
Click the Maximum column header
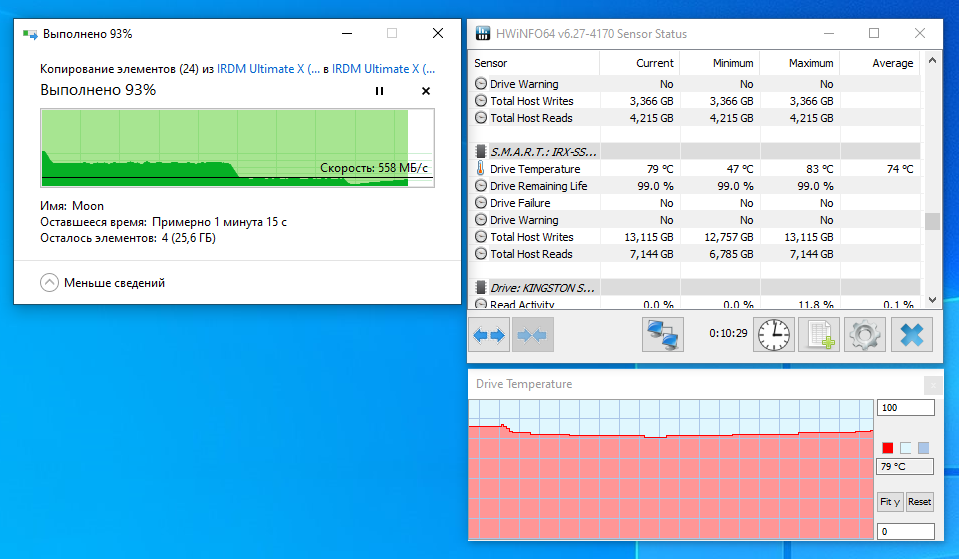pyautogui.click(x=800, y=63)
